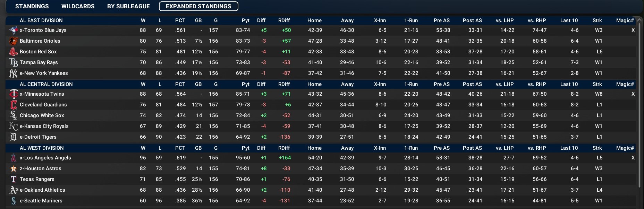Screen dimensions: 644x209
Task: Select the By Subleague tab
Action: point(128,6)
